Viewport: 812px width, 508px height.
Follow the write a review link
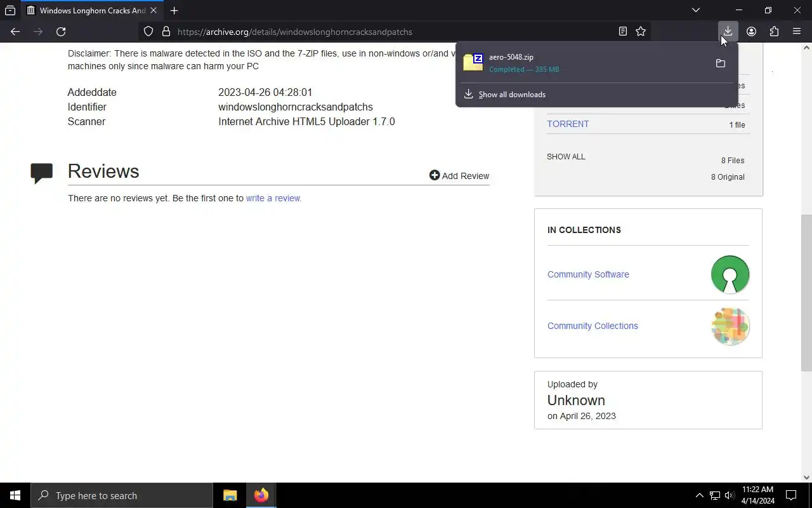click(273, 198)
